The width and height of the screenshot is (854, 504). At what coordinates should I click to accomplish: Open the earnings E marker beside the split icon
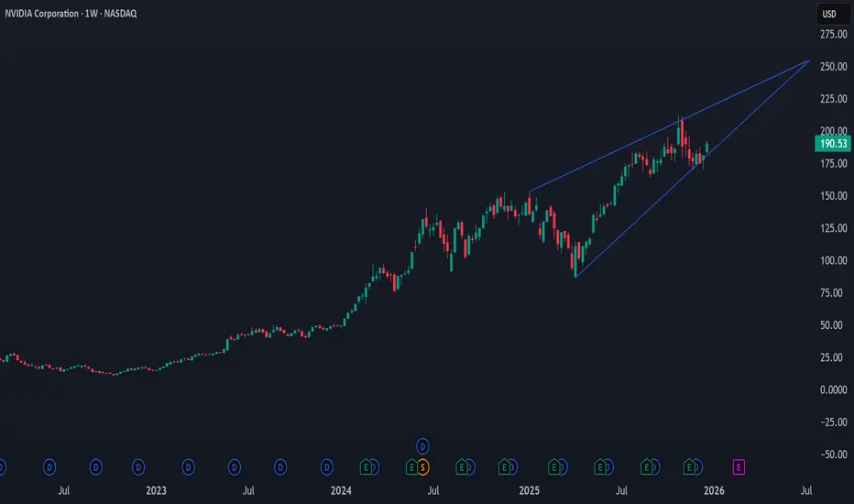[x=411, y=467]
